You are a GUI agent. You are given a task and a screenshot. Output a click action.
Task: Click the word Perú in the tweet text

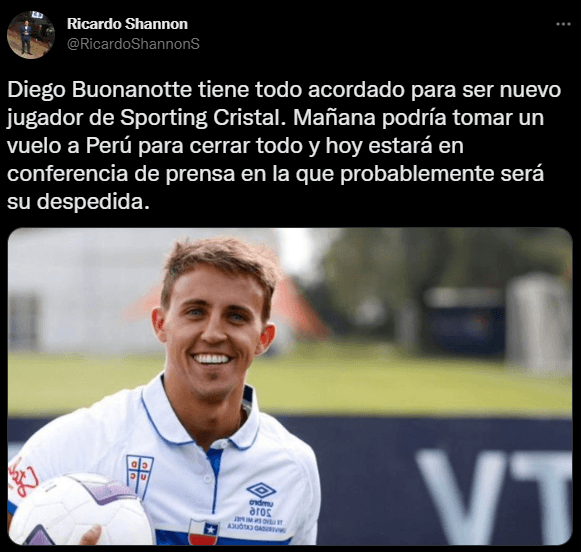(x=109, y=146)
